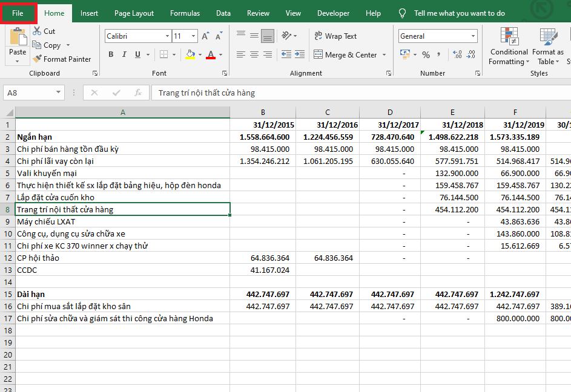Open the Calibri font name dropdown
Viewport: 571px width, 392px height.
(167, 36)
